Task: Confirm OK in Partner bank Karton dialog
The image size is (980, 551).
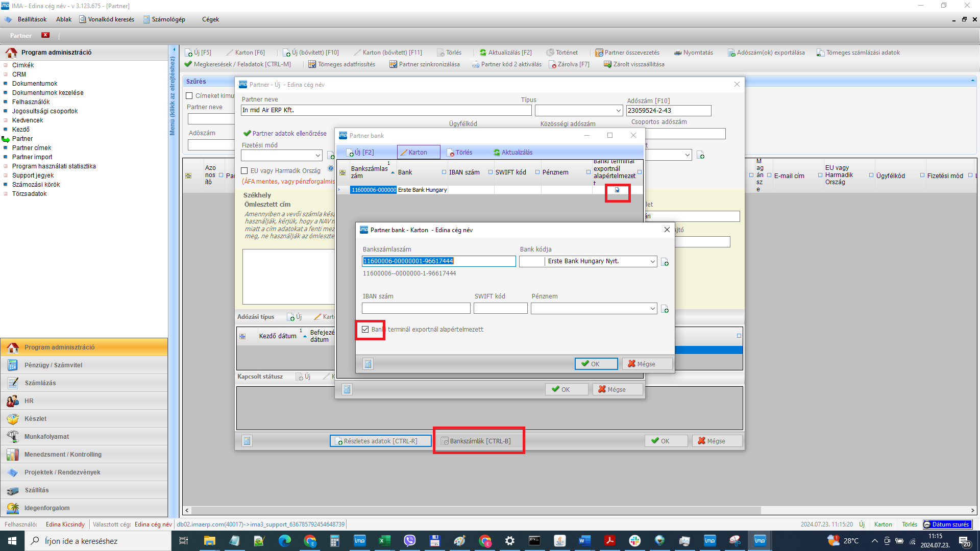Action: (596, 364)
